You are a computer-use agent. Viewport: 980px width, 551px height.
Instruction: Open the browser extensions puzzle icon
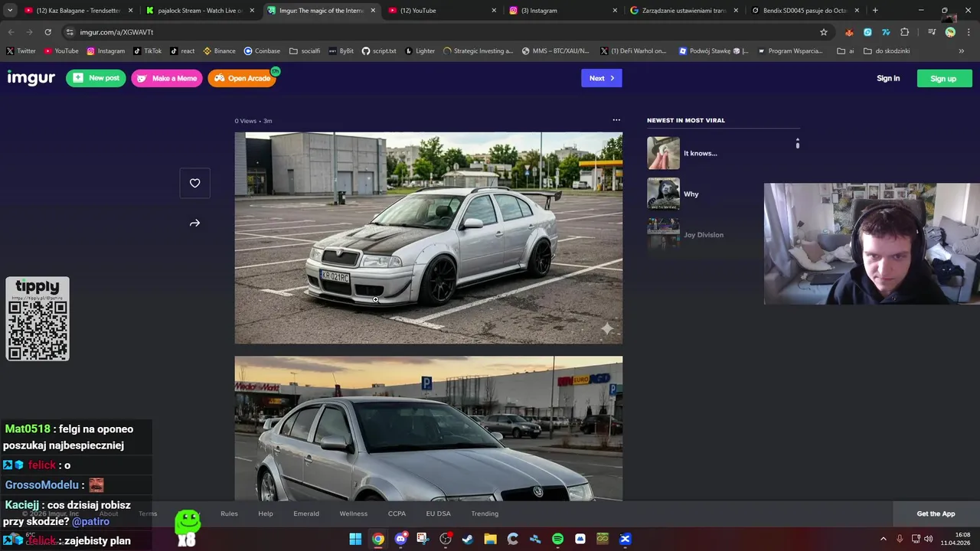(905, 32)
